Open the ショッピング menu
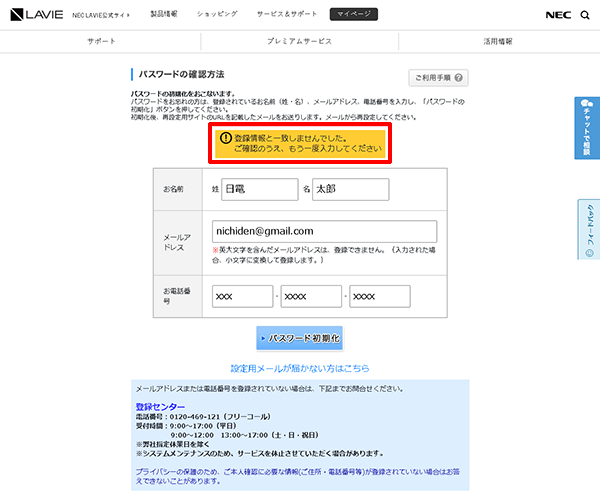600x497 pixels. point(218,15)
